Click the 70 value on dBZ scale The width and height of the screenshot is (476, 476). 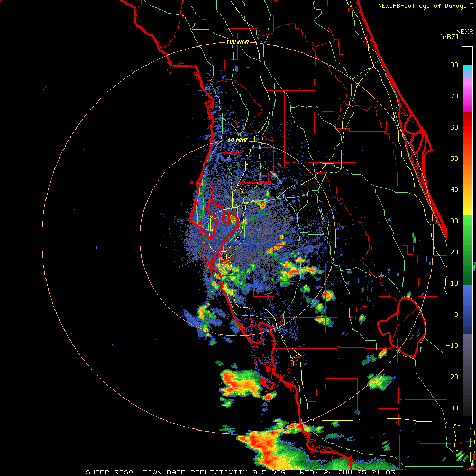point(454,96)
